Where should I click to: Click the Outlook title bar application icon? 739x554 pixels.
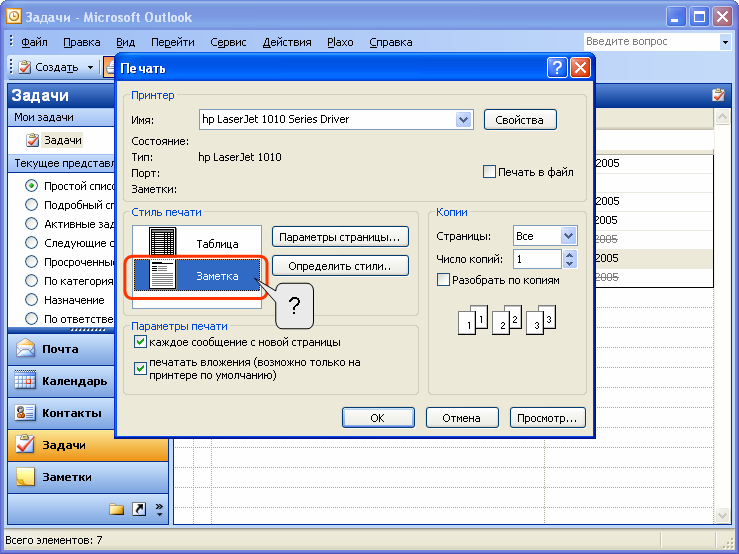[14, 17]
